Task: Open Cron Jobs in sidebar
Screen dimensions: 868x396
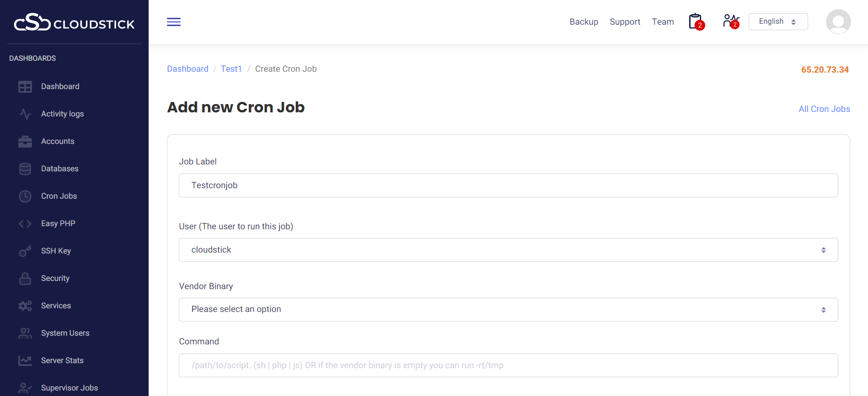Action: point(59,196)
